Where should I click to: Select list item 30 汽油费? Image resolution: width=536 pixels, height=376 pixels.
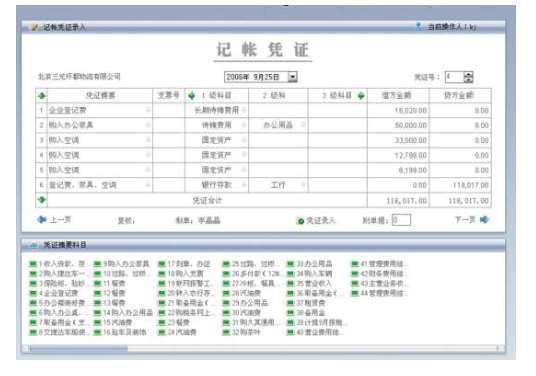click(246, 312)
